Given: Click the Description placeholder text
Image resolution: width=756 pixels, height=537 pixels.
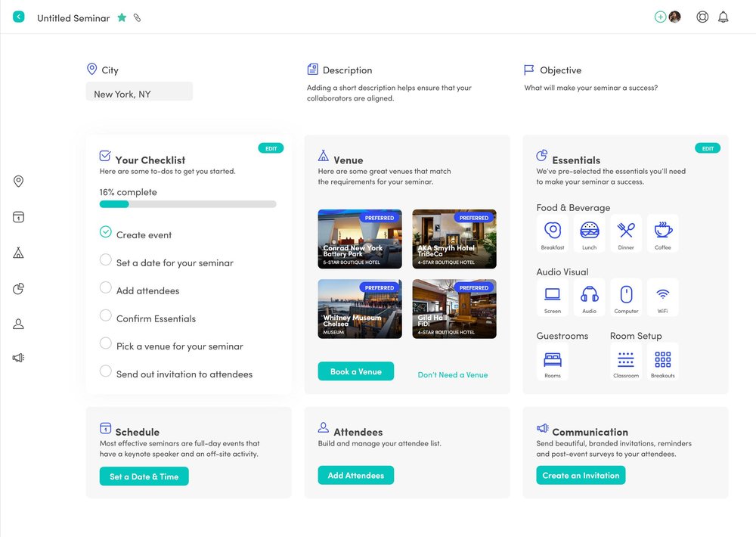Looking at the screenshot, I should [x=389, y=92].
